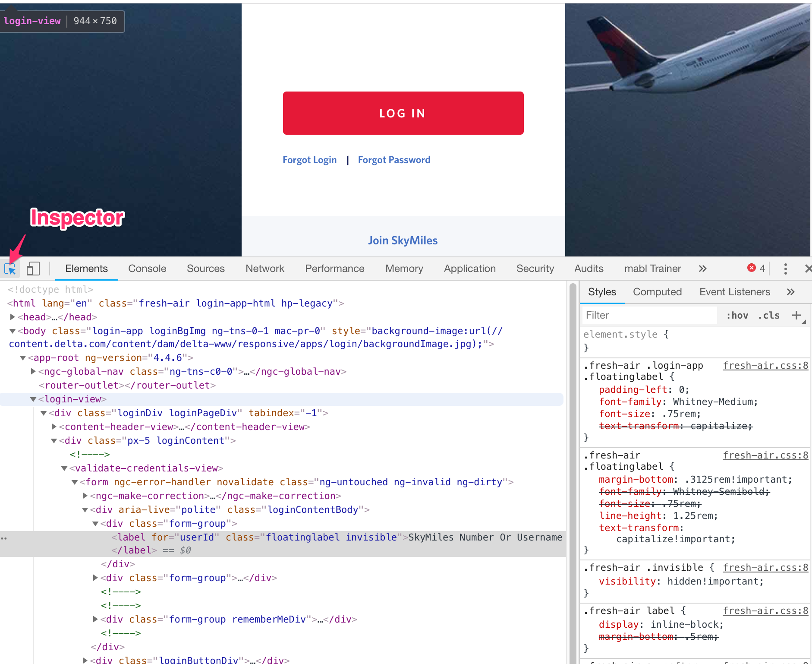Open the red error count indicator

tap(756, 268)
